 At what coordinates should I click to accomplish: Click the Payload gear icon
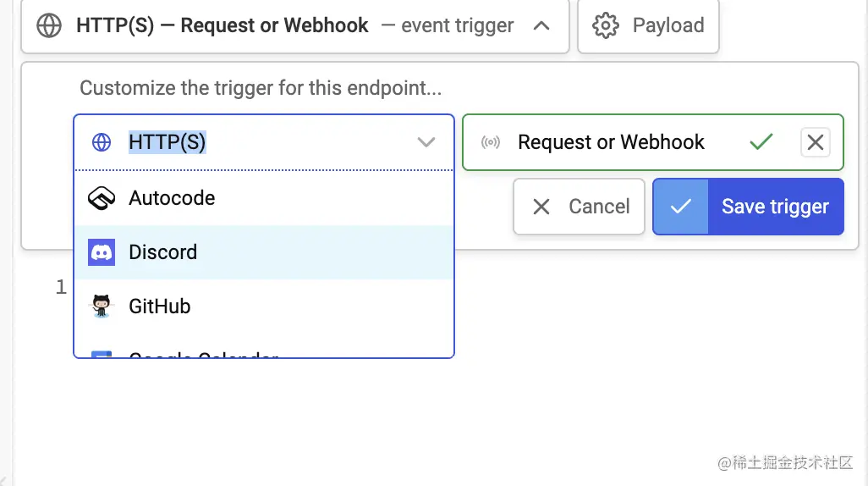(606, 25)
